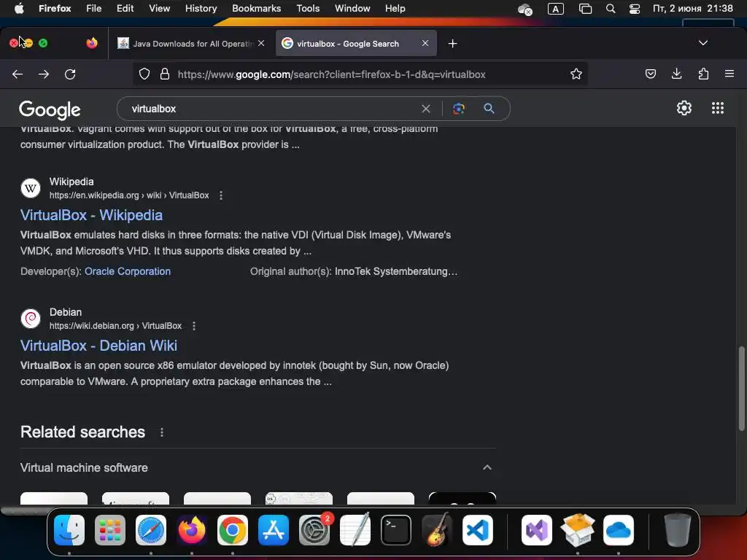Open the list all tabs dropdown
The image size is (747, 560).
pos(703,43)
